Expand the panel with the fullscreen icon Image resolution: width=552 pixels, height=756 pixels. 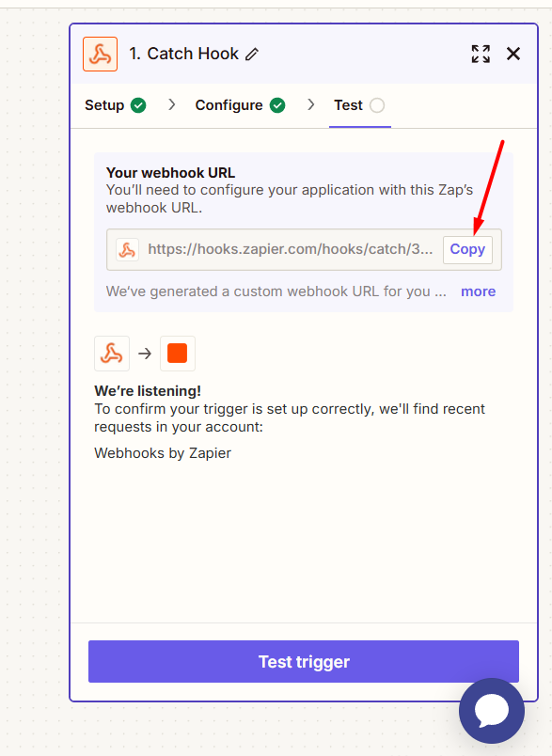481,54
